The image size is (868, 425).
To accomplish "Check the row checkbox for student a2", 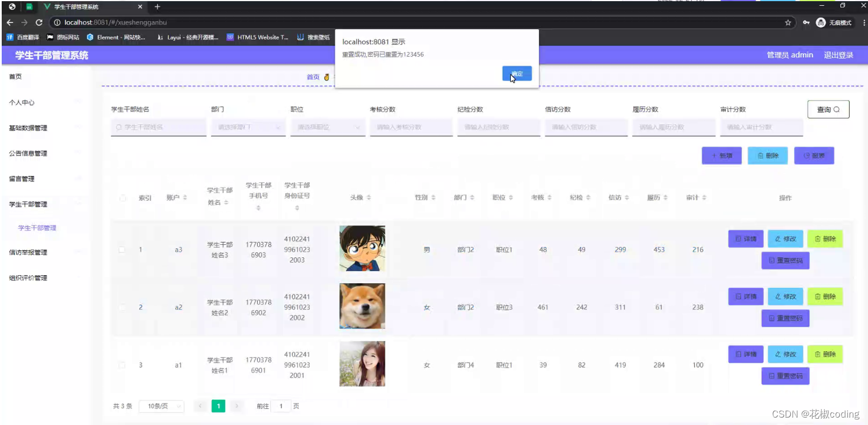I will (122, 307).
